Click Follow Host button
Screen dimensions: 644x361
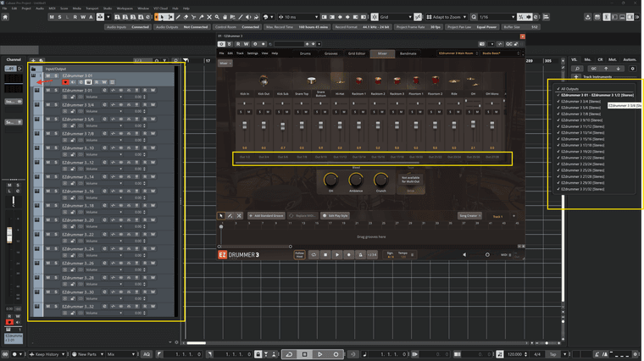pos(299,255)
